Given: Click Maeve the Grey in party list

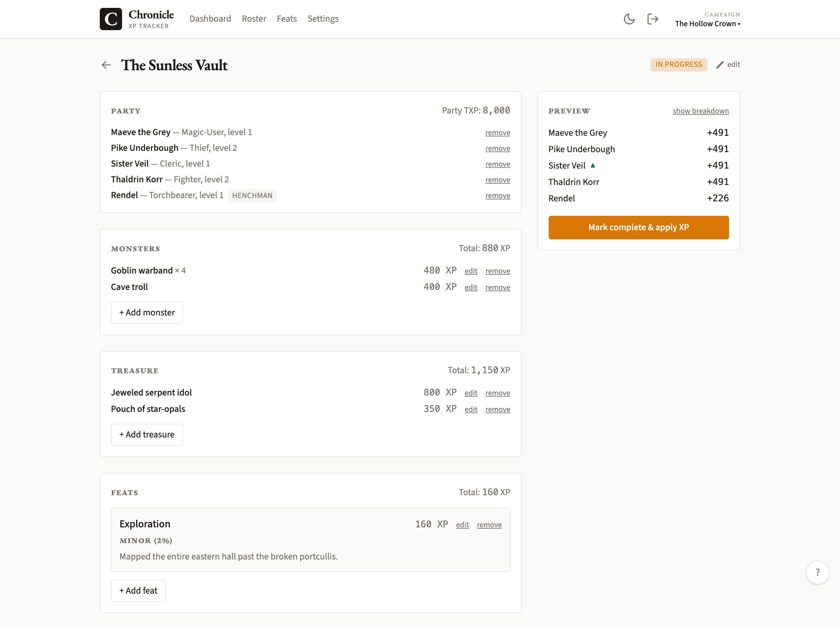Looking at the screenshot, I should pyautogui.click(x=140, y=132).
